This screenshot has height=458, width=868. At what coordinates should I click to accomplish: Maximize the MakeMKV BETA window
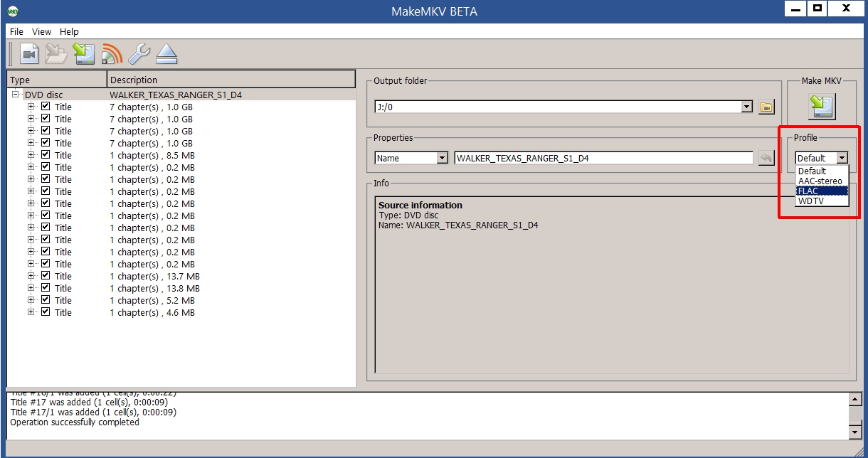817,8
